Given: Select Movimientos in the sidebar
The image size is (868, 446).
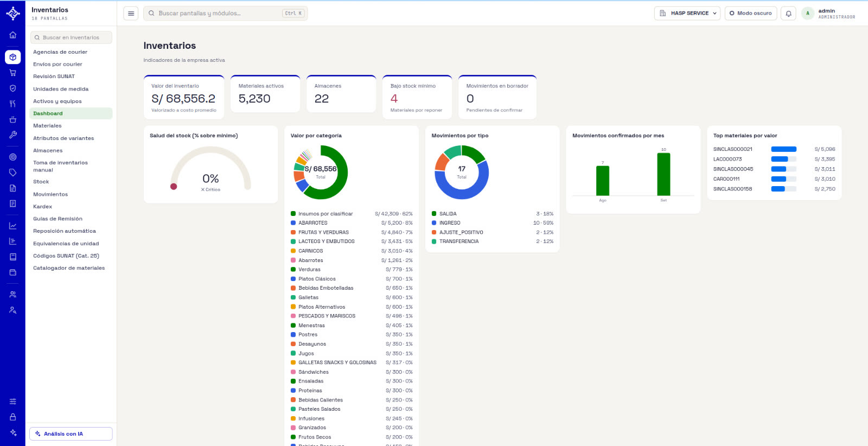Looking at the screenshot, I should [x=71, y=194].
